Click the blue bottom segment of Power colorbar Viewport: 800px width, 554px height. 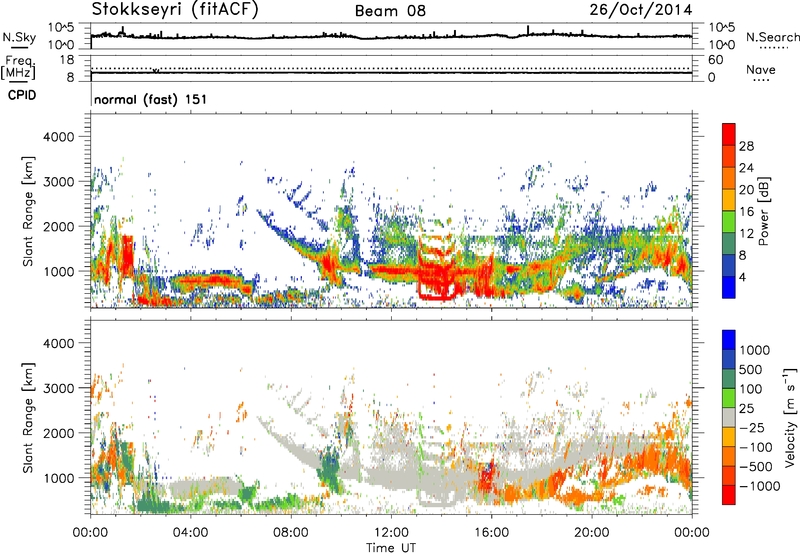click(x=729, y=288)
